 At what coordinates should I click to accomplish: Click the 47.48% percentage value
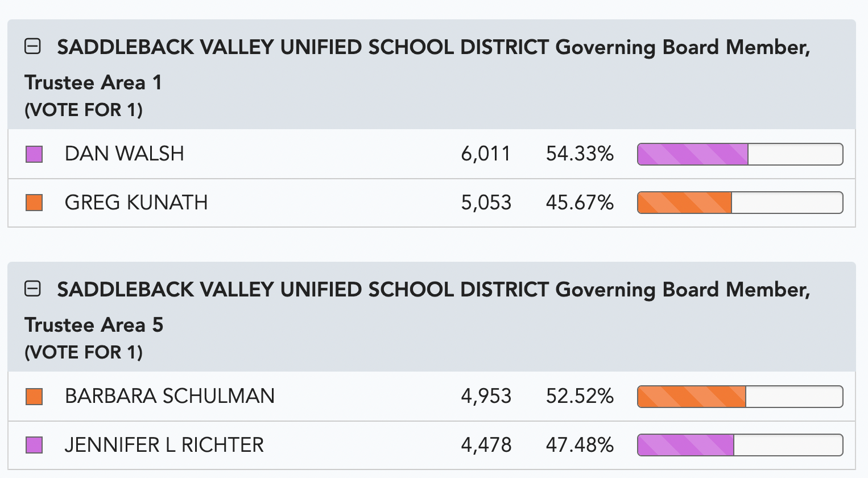[x=580, y=445]
